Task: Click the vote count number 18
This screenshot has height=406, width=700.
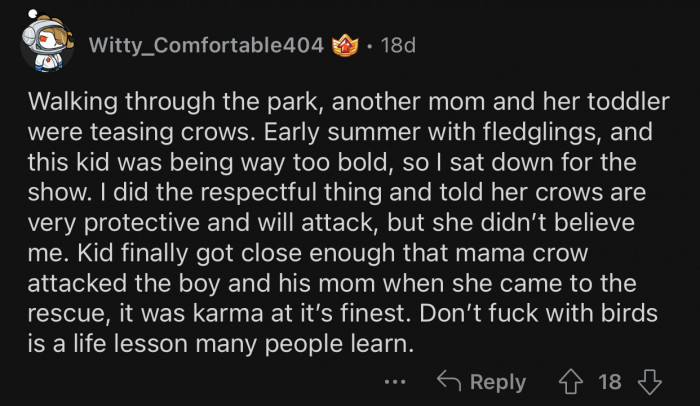Action: (x=609, y=382)
